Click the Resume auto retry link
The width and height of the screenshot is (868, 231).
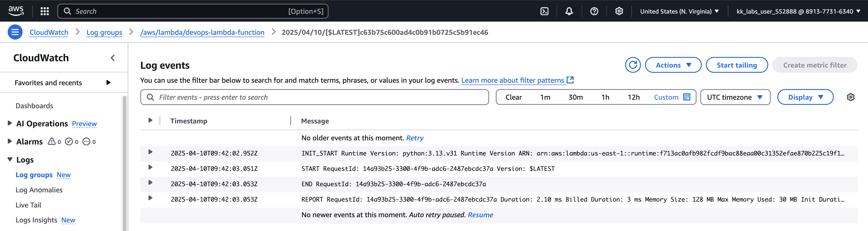pyautogui.click(x=480, y=215)
